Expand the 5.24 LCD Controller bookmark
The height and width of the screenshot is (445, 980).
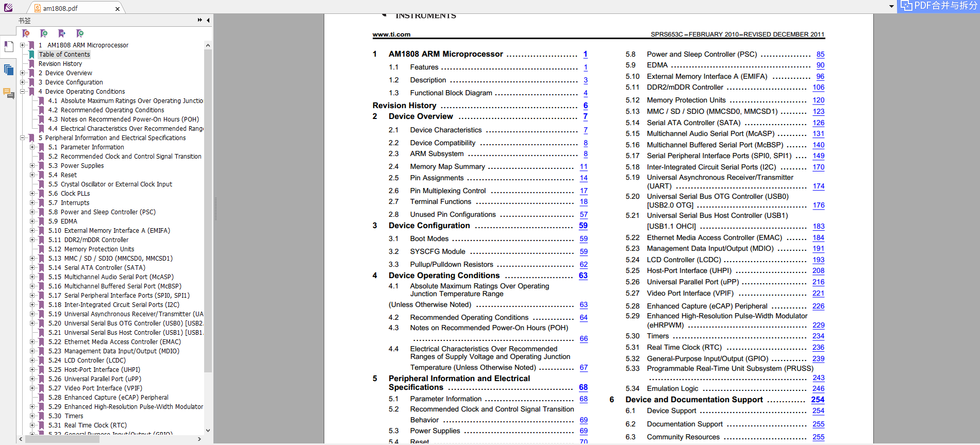32,361
